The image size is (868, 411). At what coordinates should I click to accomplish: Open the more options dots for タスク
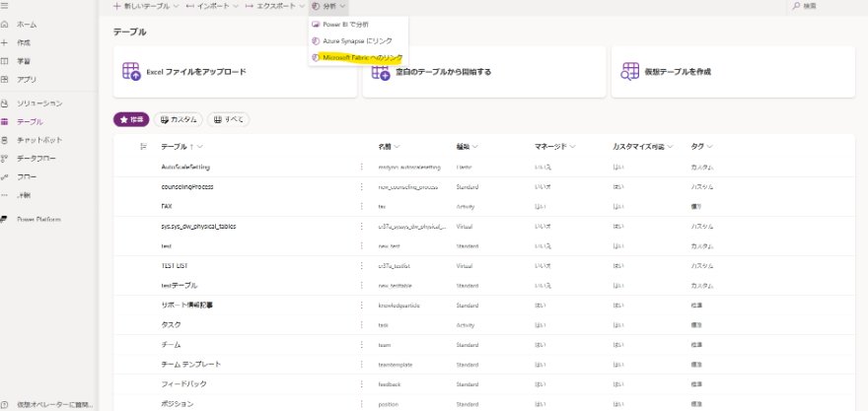[x=362, y=324]
